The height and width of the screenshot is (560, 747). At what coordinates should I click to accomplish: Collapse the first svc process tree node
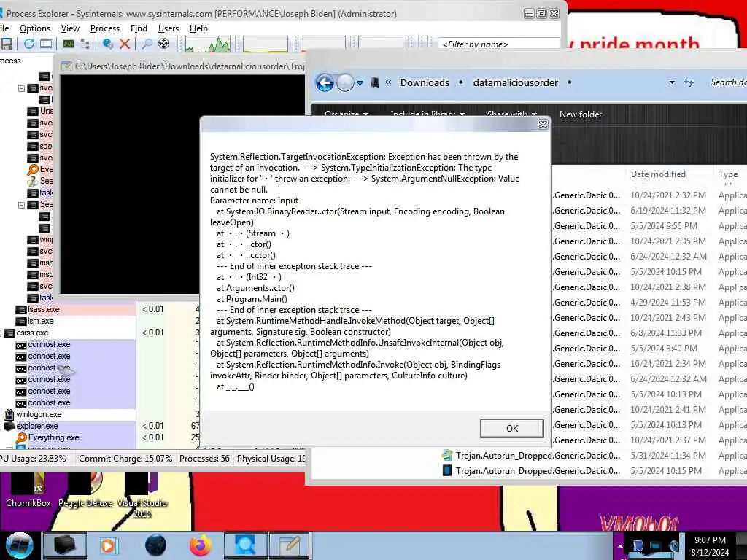(21, 88)
